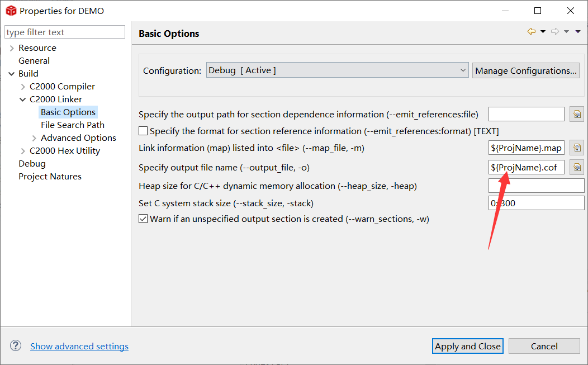Click the yellow back navigation arrow
This screenshot has height=365, width=588.
point(532,31)
